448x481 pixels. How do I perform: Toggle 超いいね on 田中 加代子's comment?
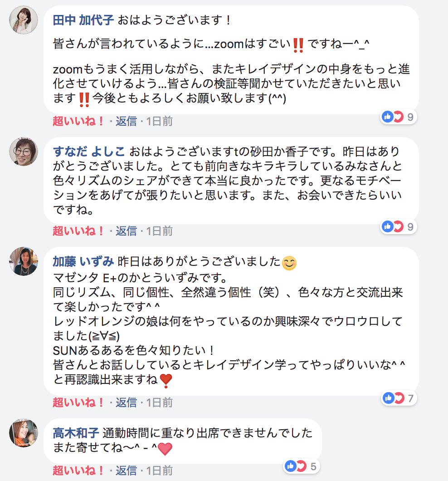point(78,121)
